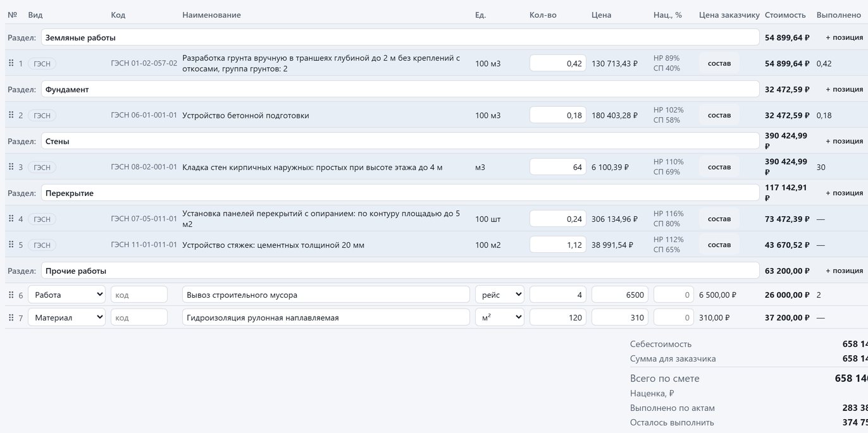Focus the code field in row 7
This screenshot has height=433, width=868.
(139, 317)
